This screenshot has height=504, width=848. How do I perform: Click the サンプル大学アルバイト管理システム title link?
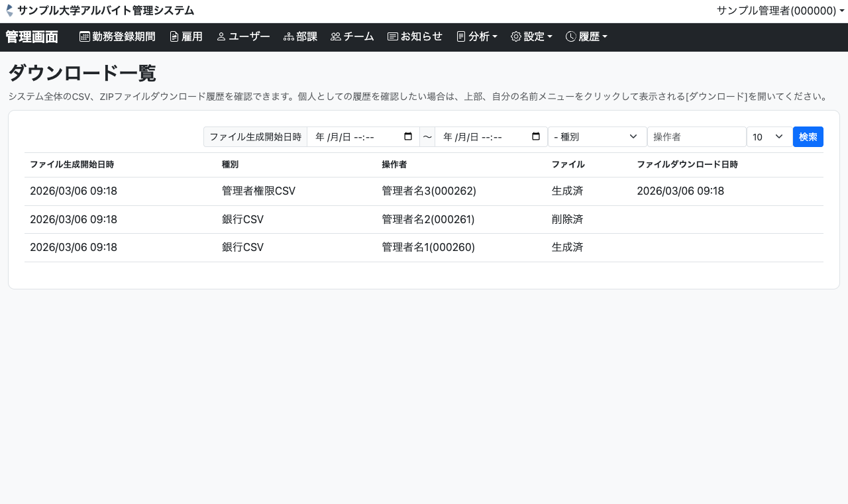point(105,11)
